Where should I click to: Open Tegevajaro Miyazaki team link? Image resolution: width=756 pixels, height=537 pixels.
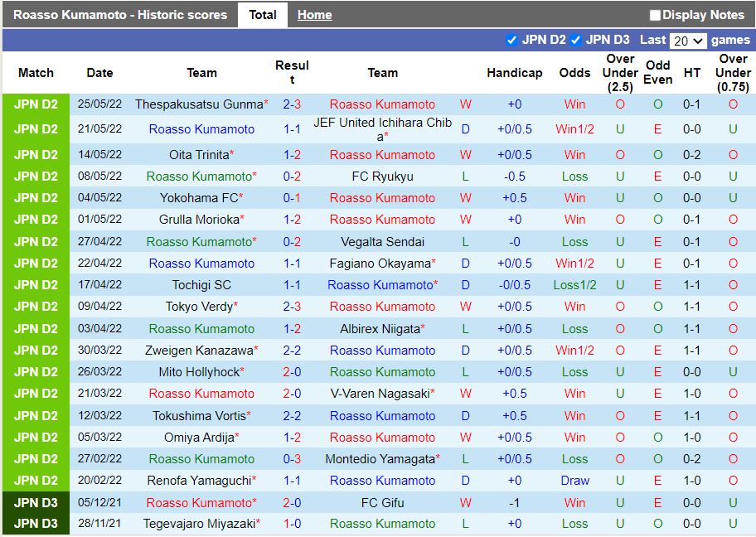click(199, 524)
